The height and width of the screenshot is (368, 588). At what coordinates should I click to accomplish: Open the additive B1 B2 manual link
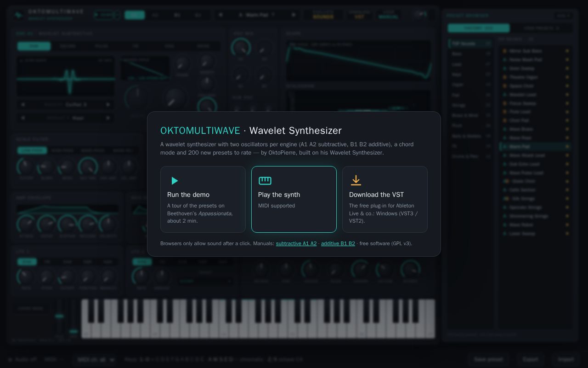point(338,243)
